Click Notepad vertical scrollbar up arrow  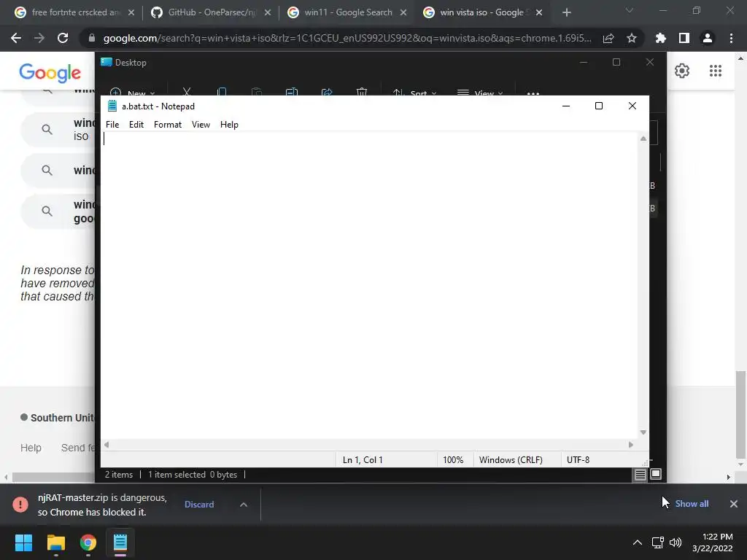[643, 139]
